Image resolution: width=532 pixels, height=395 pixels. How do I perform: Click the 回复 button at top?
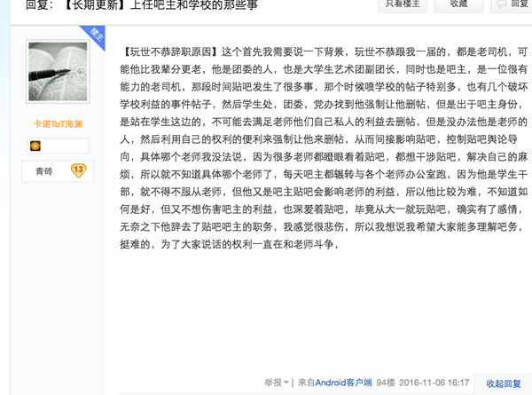(512, 4)
